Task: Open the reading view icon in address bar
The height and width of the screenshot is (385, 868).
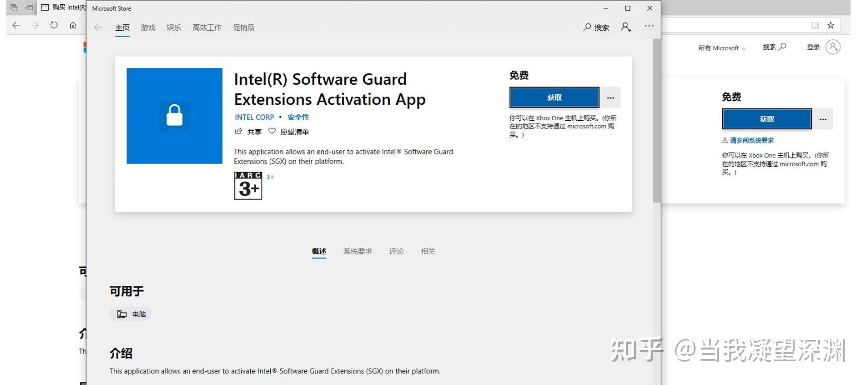Action: coord(815,25)
